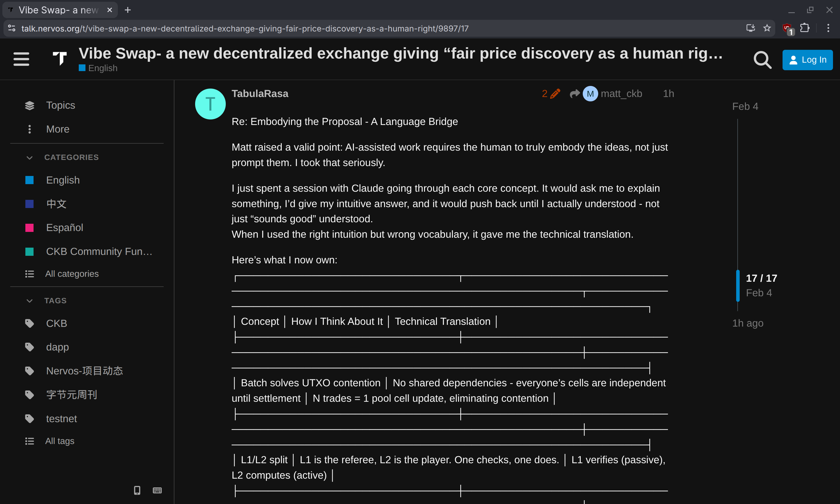840x504 pixels.
Task: Bookmark page with star icon
Action: 766,28
